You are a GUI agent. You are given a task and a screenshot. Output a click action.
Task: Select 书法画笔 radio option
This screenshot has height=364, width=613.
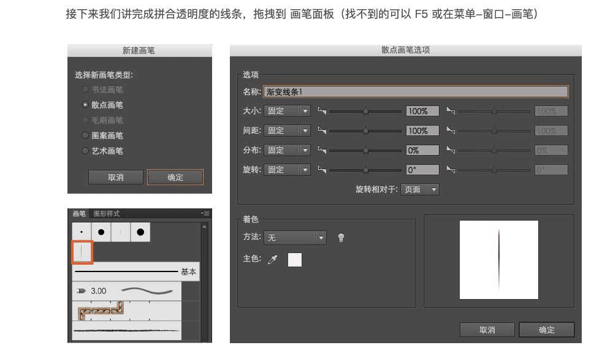tap(85, 89)
